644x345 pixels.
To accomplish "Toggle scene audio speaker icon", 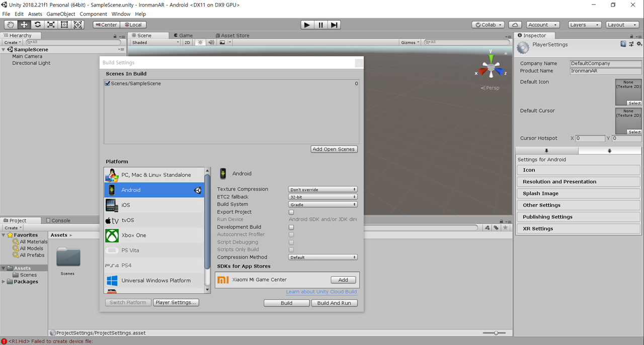I will pos(211,43).
